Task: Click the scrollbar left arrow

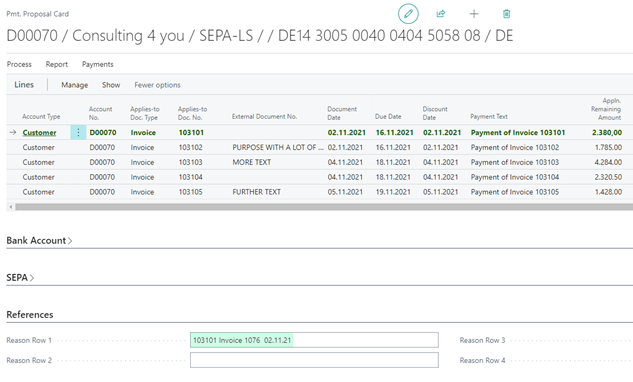Action: (x=11, y=207)
